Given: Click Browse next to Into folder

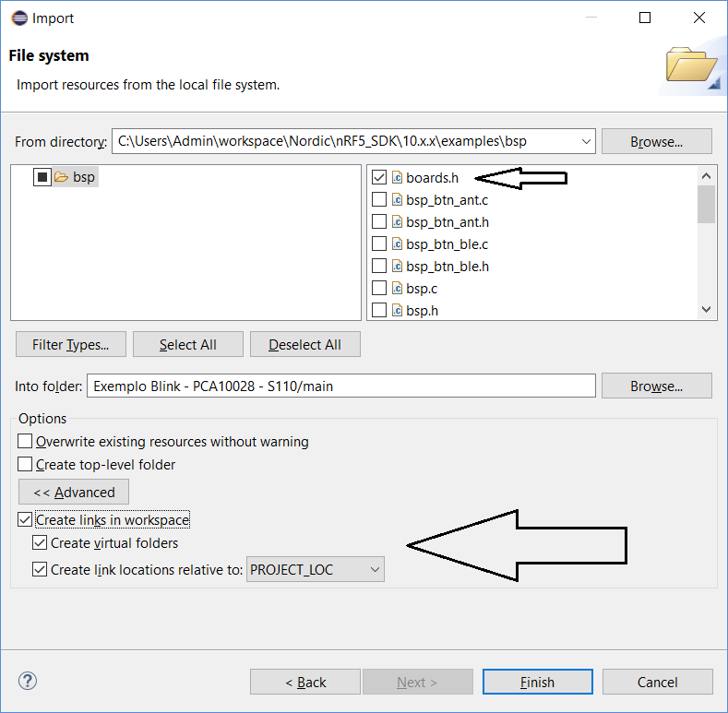Looking at the screenshot, I should coord(657,386).
